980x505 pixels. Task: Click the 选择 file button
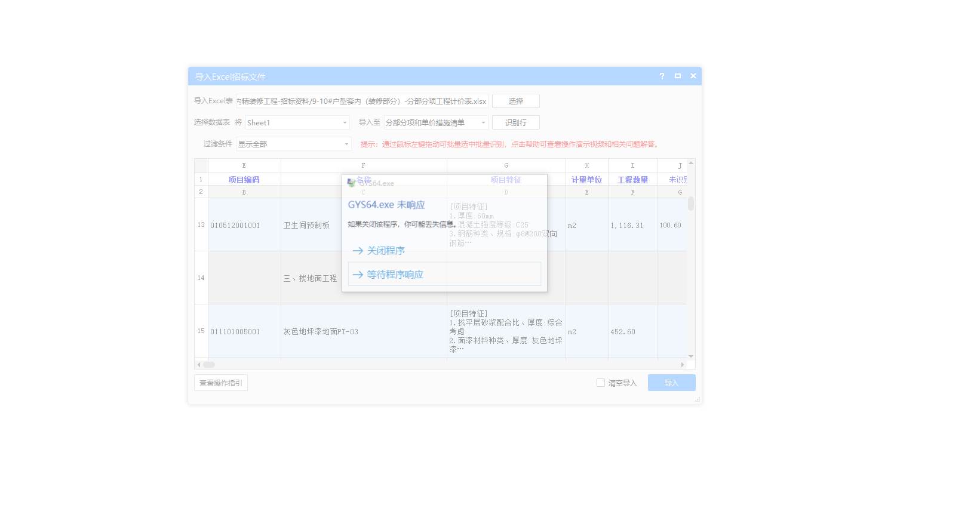point(516,101)
